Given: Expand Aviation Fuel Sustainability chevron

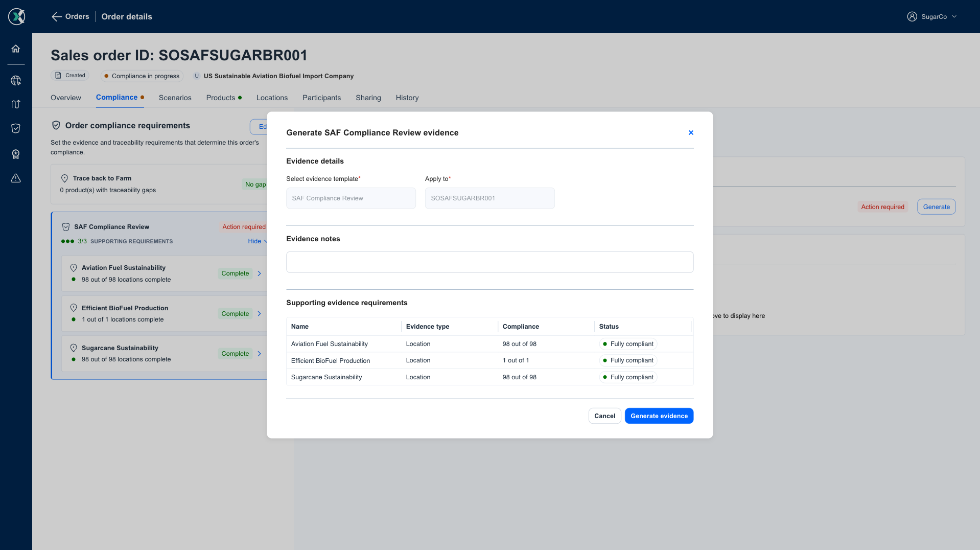Looking at the screenshot, I should (x=260, y=273).
